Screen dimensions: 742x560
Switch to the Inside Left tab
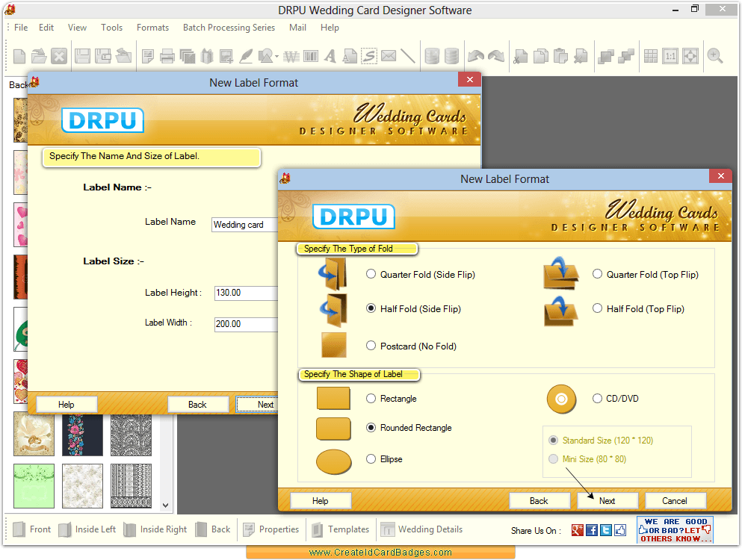(x=87, y=529)
